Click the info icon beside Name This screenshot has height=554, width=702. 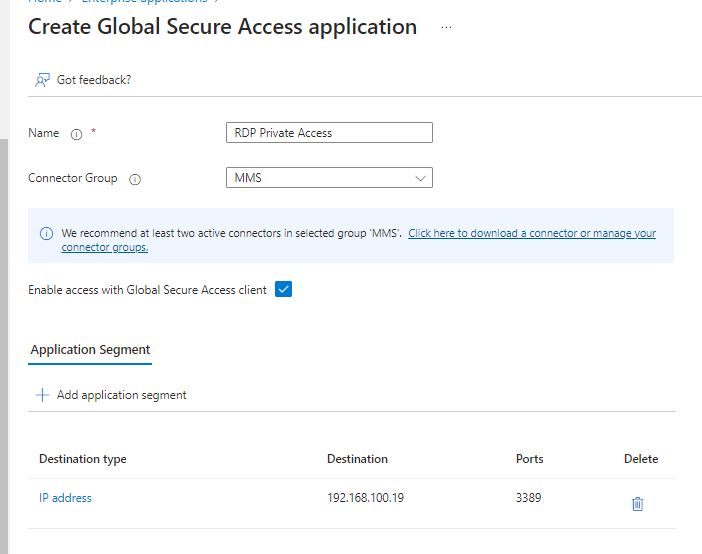pos(77,134)
